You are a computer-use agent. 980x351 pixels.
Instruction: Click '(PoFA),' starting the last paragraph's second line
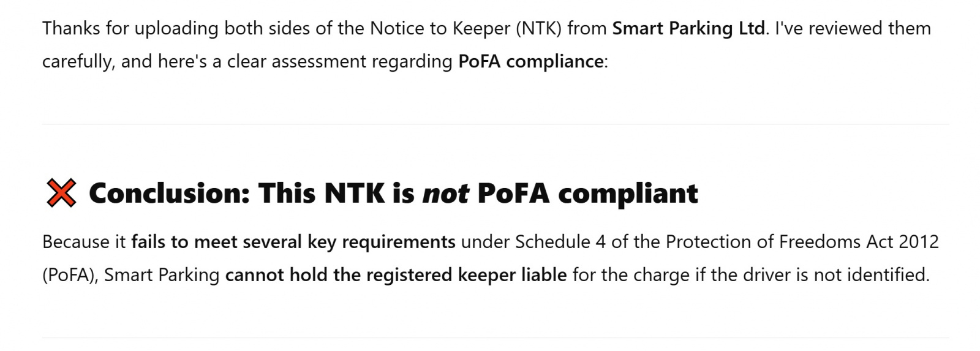[70, 275]
